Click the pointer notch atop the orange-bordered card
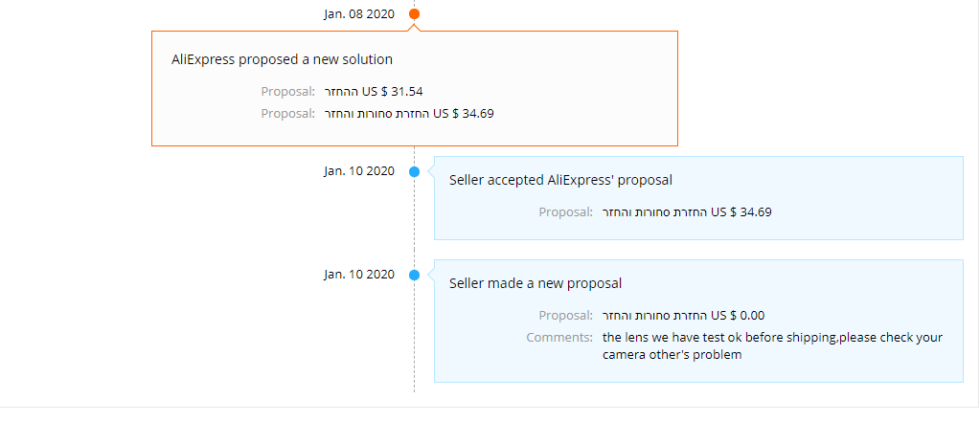This screenshot has height=422, width=980. tap(414, 27)
